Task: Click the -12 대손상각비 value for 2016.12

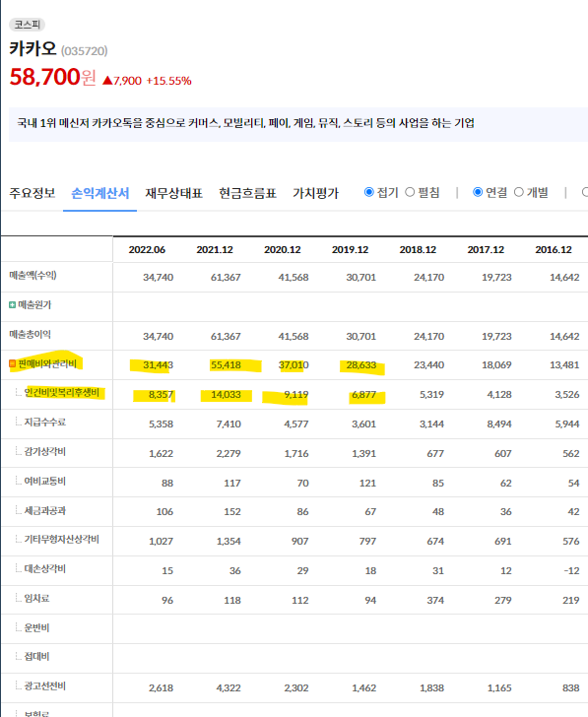Action: 571,571
